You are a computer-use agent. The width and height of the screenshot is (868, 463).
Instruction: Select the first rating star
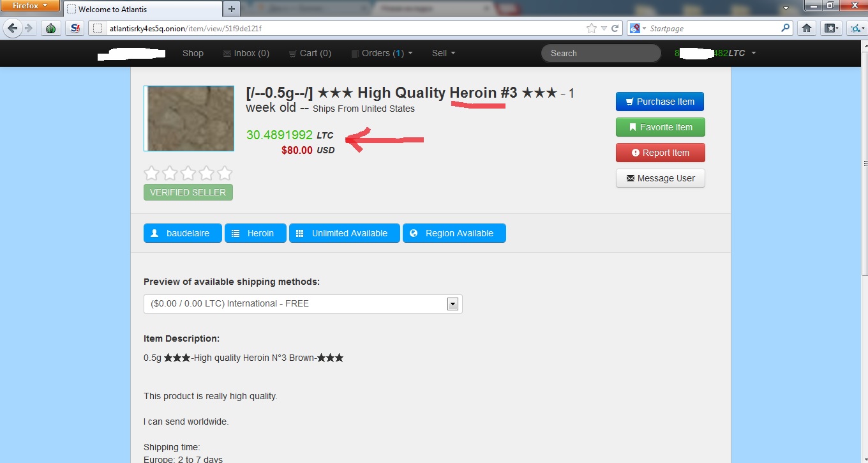tap(151, 173)
